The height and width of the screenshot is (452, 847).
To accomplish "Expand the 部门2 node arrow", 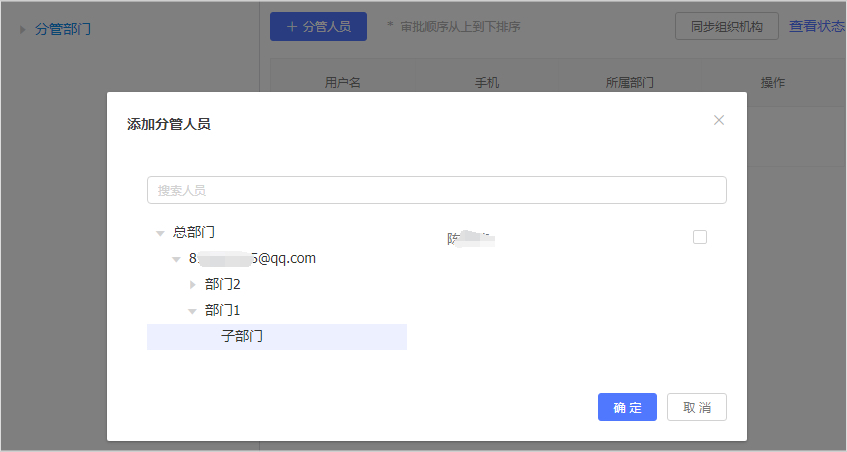I will [x=192, y=285].
